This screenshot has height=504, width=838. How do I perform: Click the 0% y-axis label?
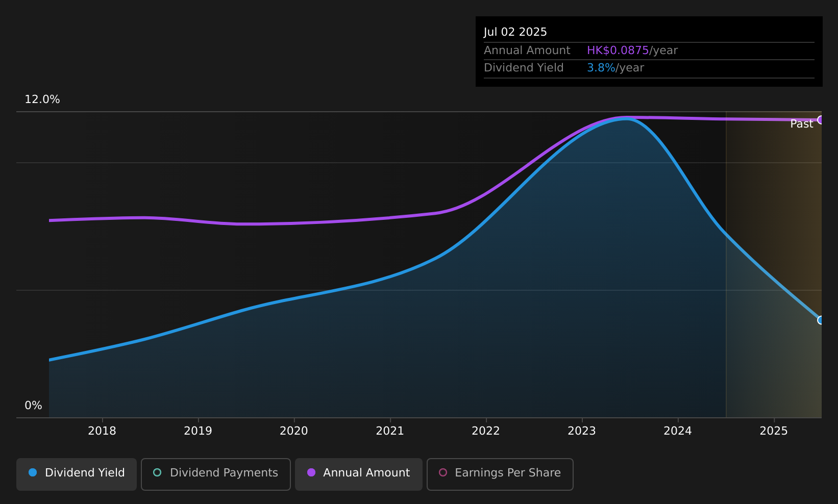(x=33, y=406)
